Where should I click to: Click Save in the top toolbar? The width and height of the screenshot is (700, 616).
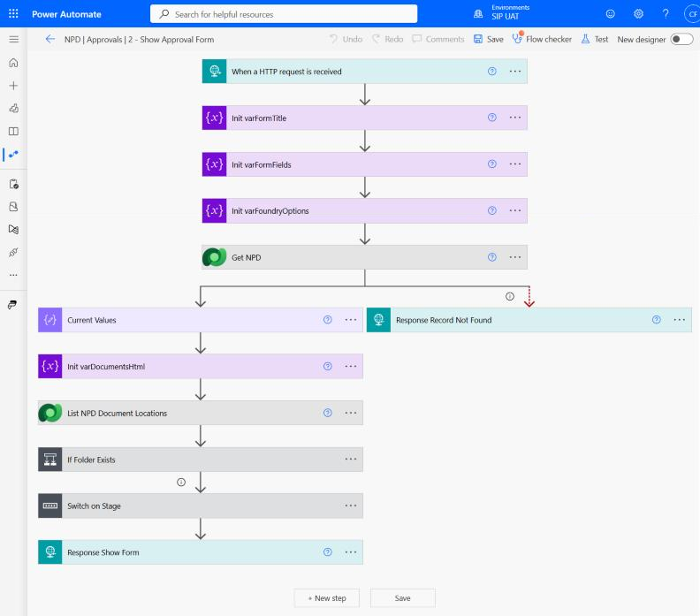(489, 39)
